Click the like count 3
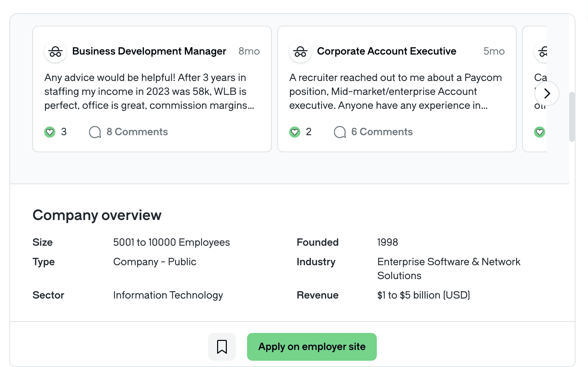The height and width of the screenshot is (367, 588). (x=64, y=132)
